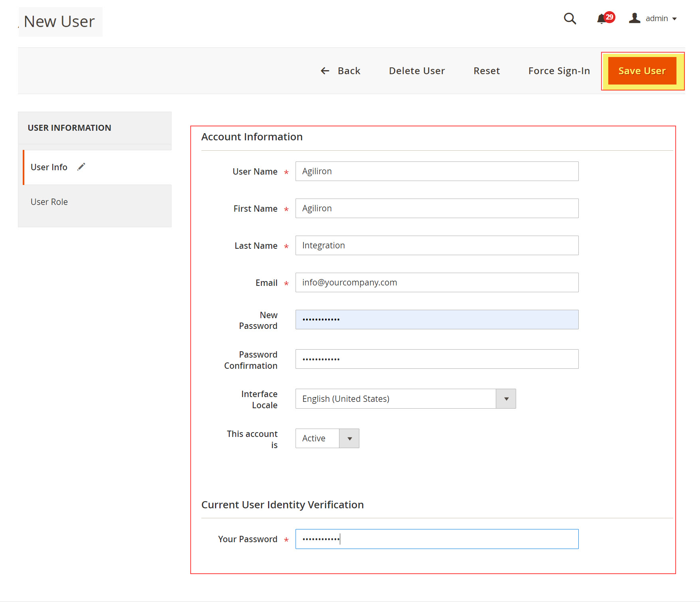700x602 pixels.
Task: Expand the admin account dropdown arrow
Action: 674,19
